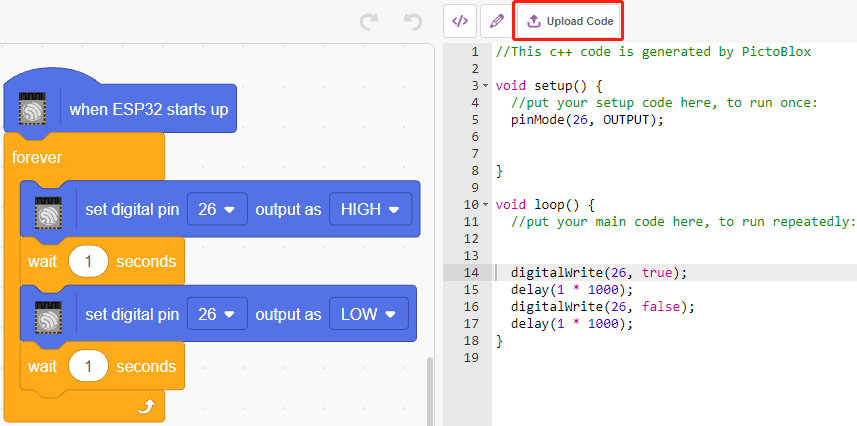Open the LOW output dropdown
The width and height of the screenshot is (857, 426).
(368, 314)
